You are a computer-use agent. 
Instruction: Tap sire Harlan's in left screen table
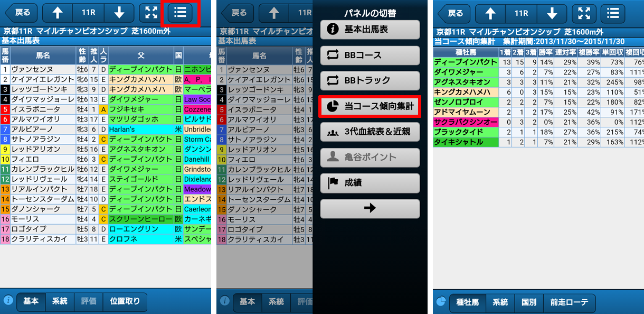click(140, 130)
